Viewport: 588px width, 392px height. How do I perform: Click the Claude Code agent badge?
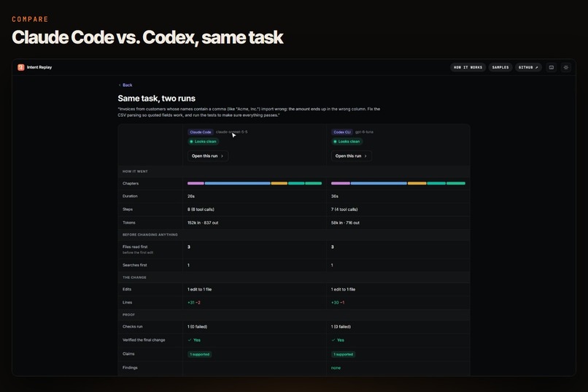pyautogui.click(x=200, y=132)
